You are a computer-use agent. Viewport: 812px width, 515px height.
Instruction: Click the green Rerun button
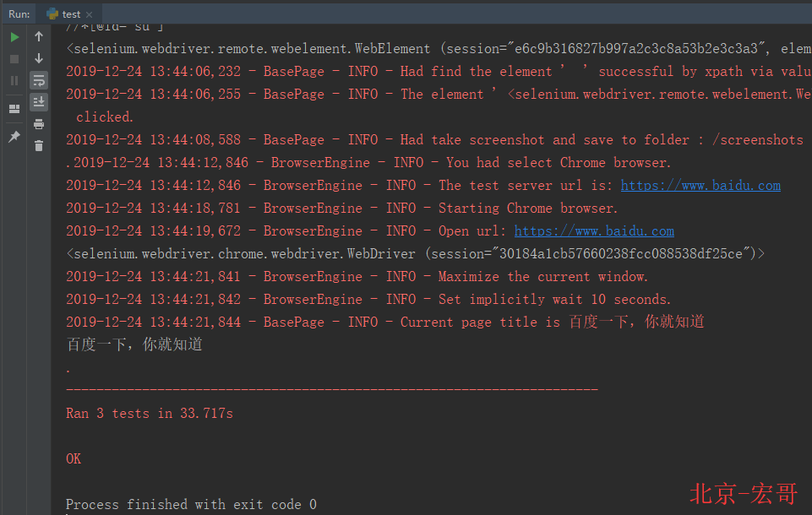click(14, 37)
